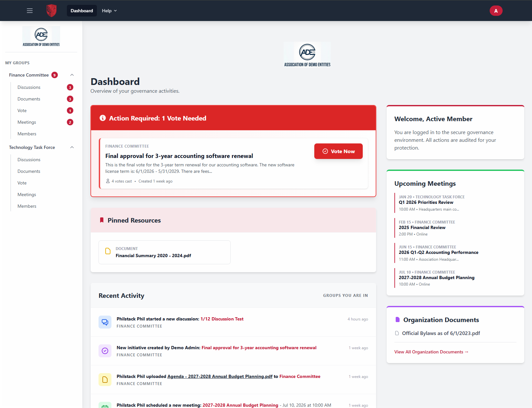
Task: Click the purple initiative checkmark activity icon
Action: [x=105, y=351]
